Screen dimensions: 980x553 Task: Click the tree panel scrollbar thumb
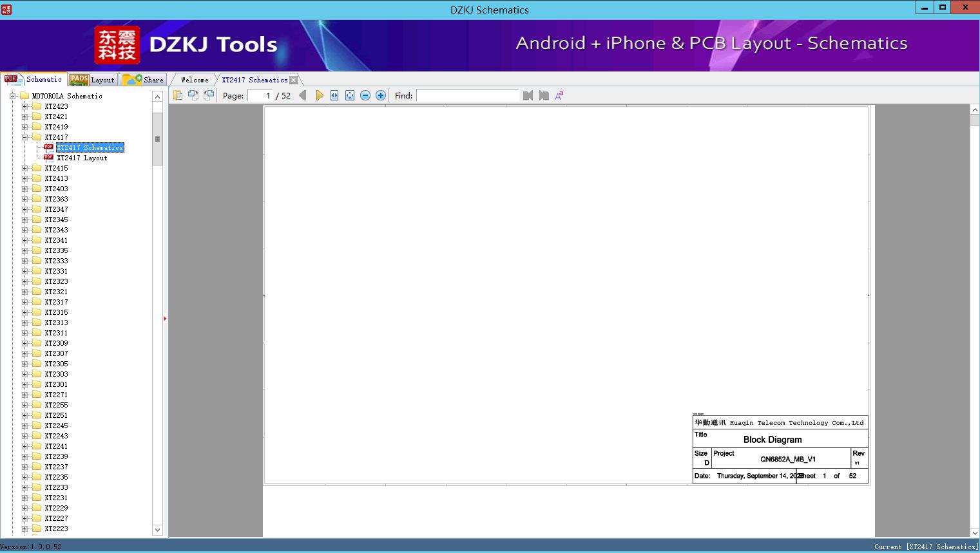click(157, 139)
